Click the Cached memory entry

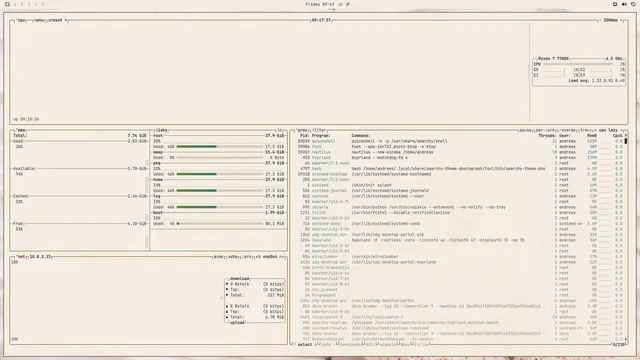[x=80, y=196]
